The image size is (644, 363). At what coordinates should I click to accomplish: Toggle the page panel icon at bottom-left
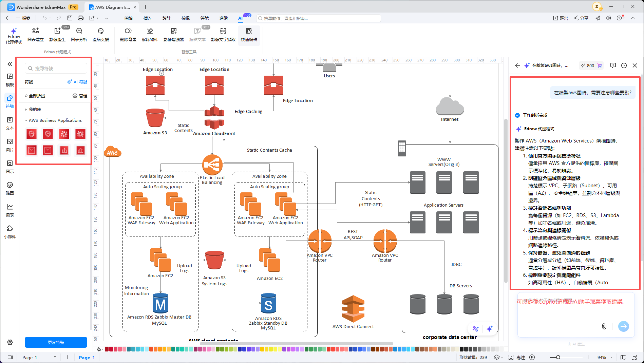pos(10,357)
